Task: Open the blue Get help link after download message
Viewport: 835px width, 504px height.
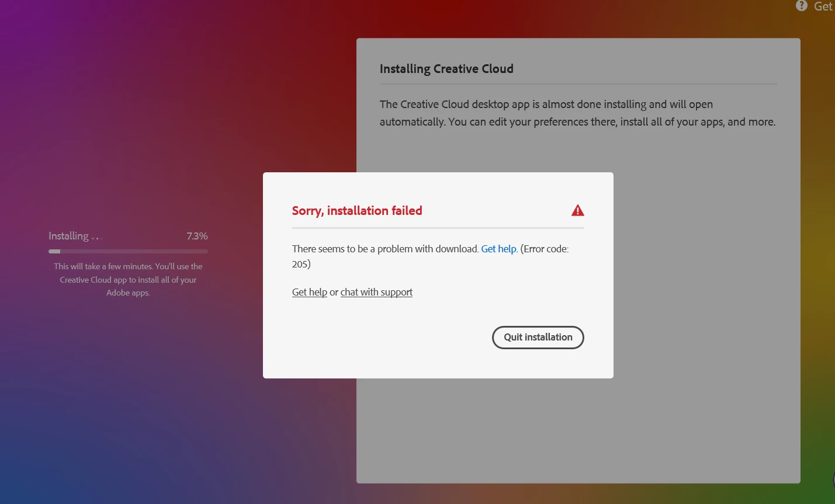Action: [x=498, y=249]
